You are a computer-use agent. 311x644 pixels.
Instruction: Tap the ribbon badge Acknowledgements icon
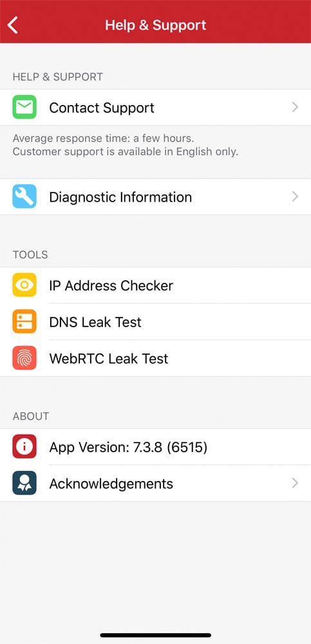pyautogui.click(x=24, y=483)
